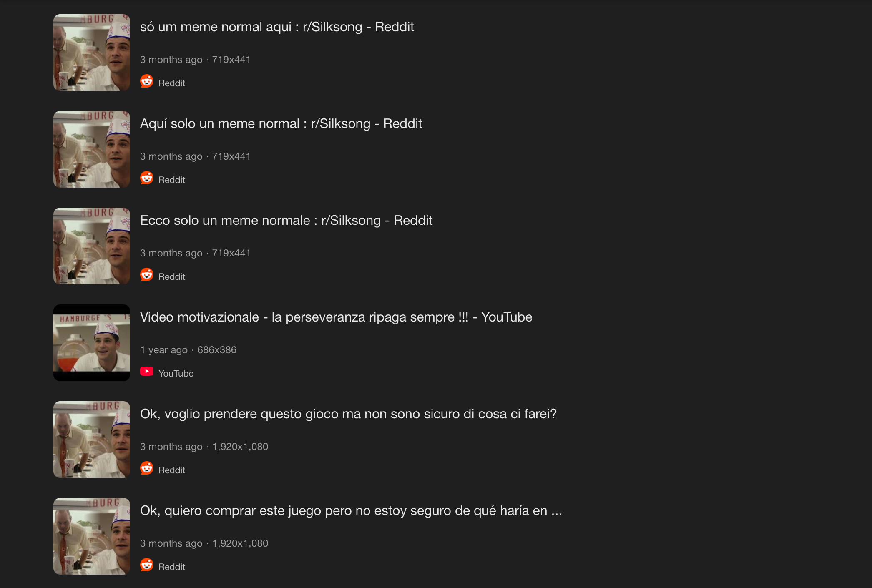The image size is (872, 588).
Task: Click Reddit icon under 'Ecco solo un meme normale'
Action: [147, 274]
